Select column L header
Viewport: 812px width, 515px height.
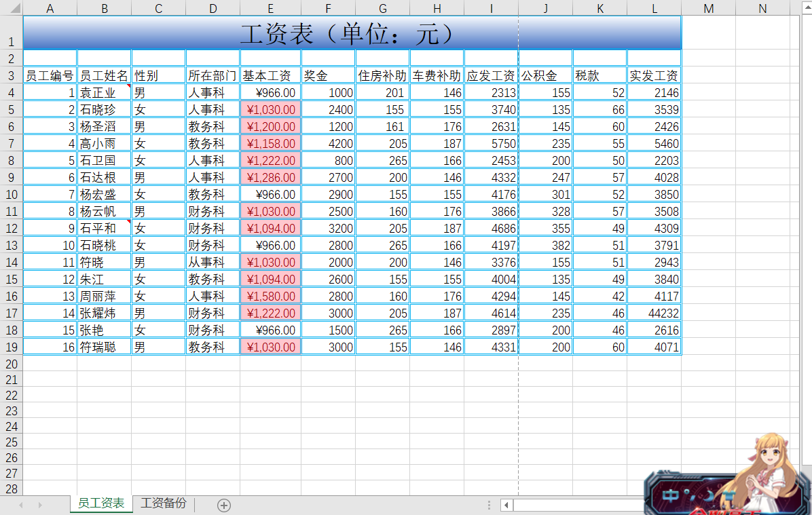(x=654, y=8)
